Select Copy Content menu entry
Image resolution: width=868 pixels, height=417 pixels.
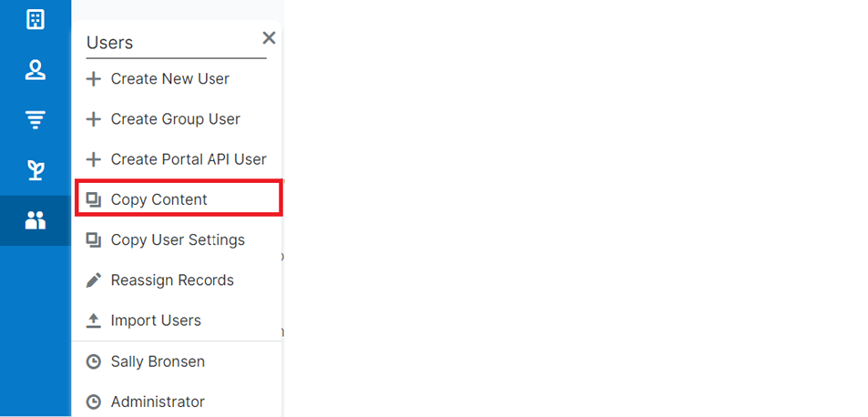coord(159,199)
